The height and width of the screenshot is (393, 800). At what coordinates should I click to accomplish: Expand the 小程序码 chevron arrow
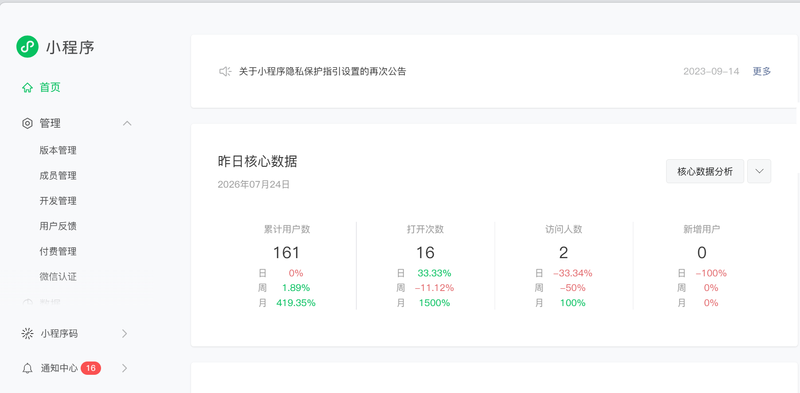coord(124,334)
